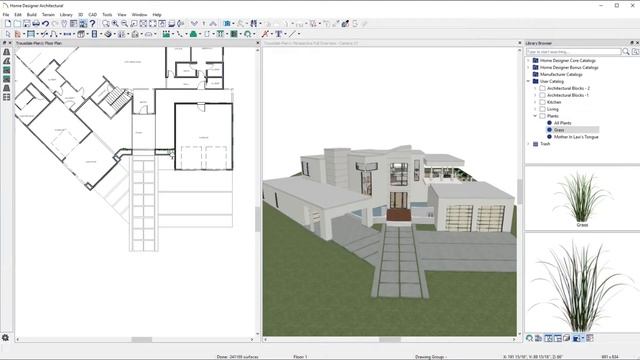Expand Architectural Blocks - 2 folder
Viewport: 640px width, 360px height.
(536, 88)
